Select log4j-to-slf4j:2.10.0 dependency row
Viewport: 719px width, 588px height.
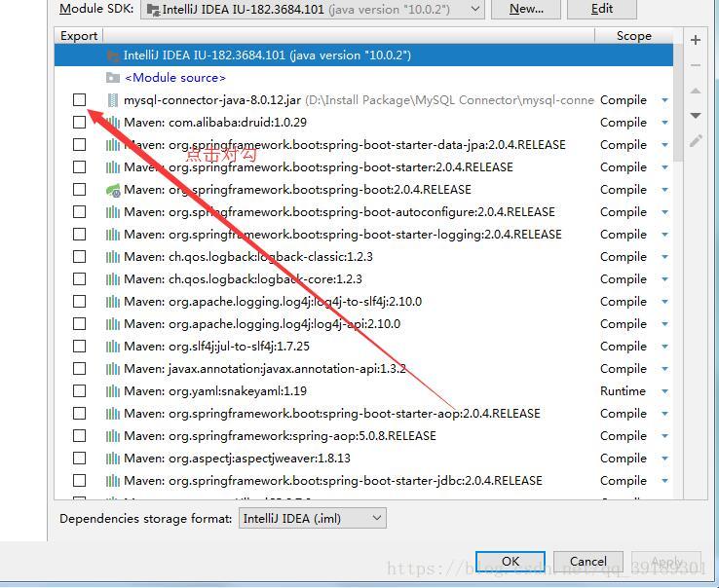pos(363,302)
